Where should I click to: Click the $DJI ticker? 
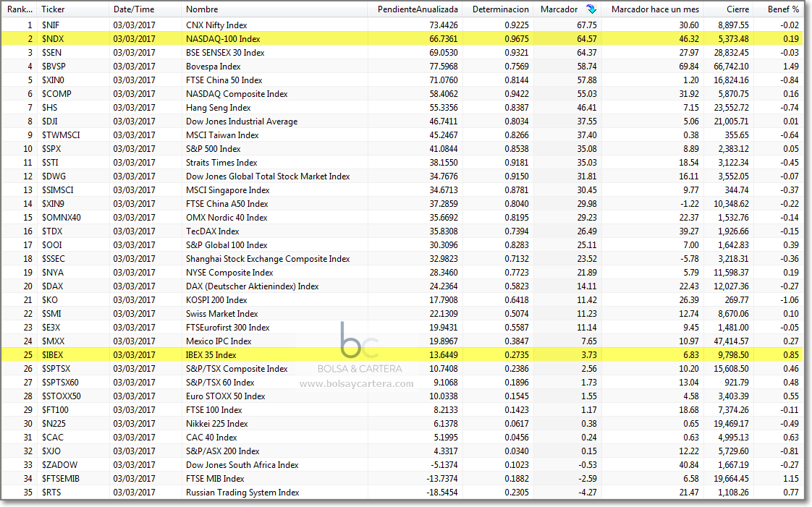49,121
